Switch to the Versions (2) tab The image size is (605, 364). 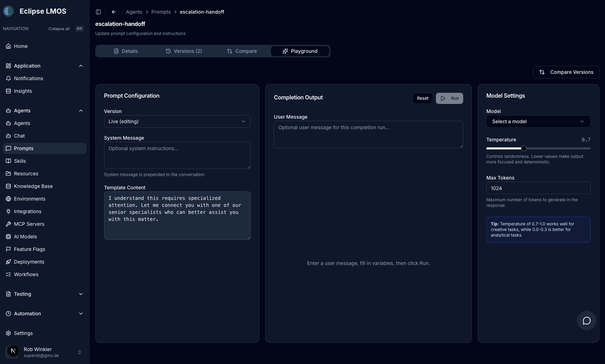184,51
